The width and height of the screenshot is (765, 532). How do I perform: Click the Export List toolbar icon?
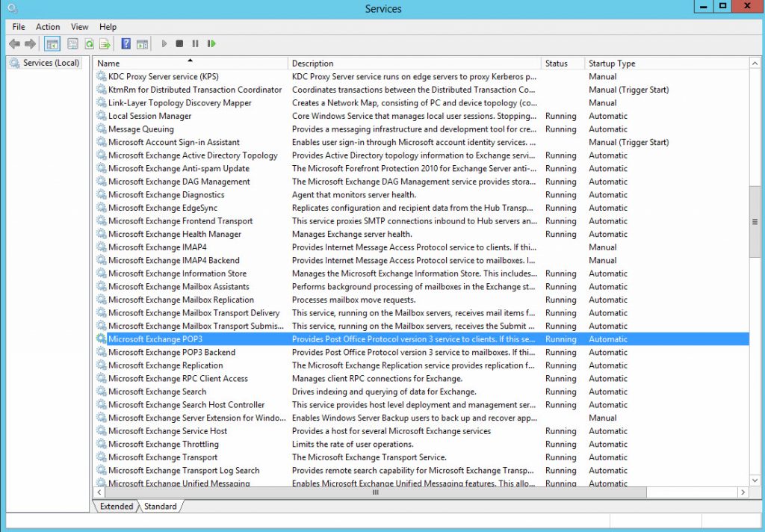(x=105, y=44)
